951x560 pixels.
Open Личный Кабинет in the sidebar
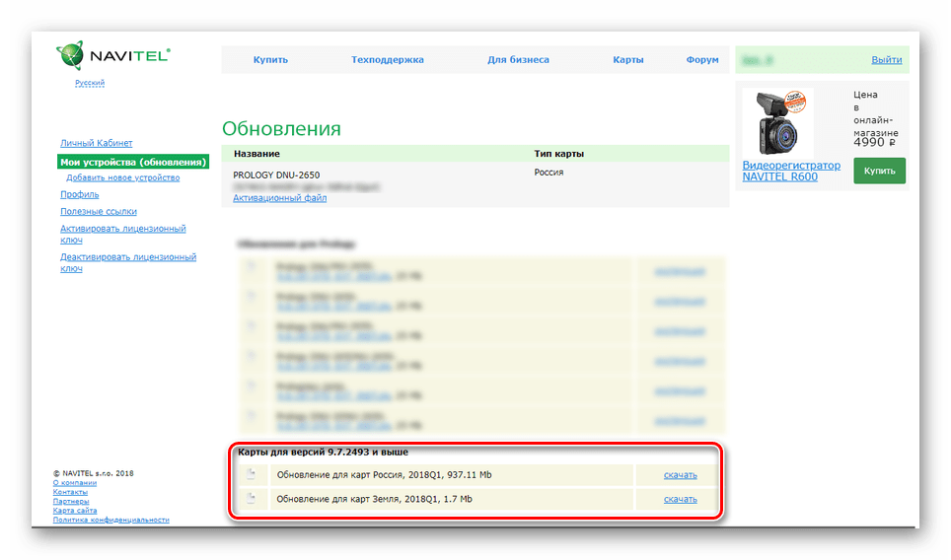tap(96, 143)
